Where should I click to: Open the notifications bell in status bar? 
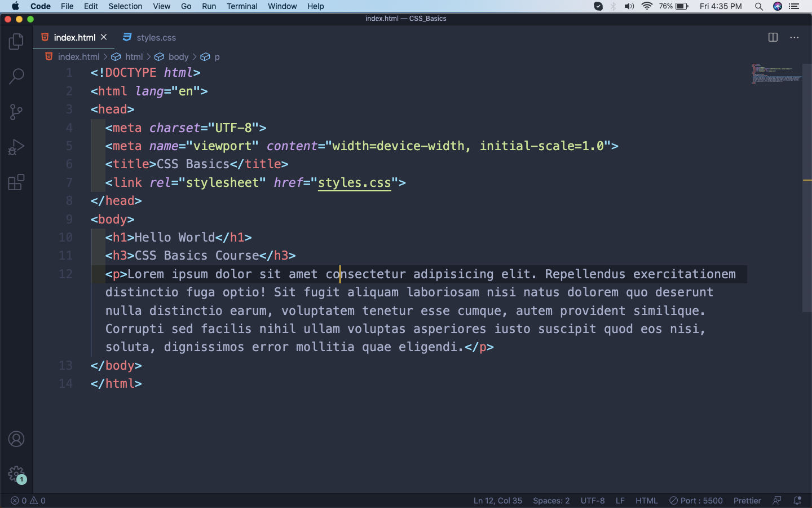(797, 501)
